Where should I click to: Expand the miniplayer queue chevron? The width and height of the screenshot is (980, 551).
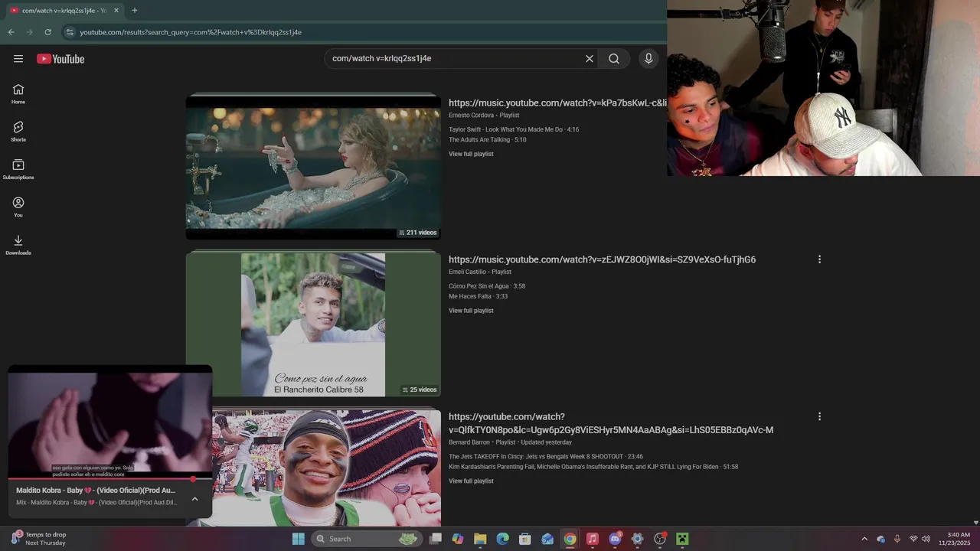194,498
